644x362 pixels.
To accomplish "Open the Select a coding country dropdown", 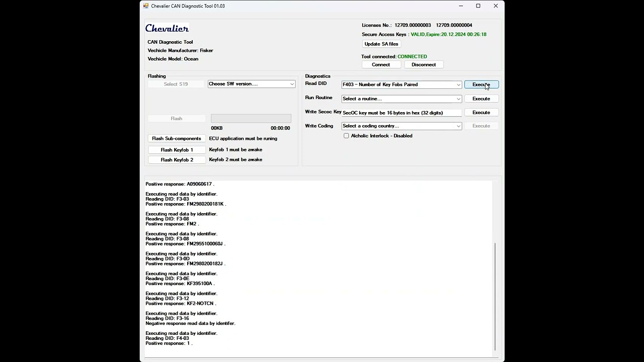I will point(401,126).
